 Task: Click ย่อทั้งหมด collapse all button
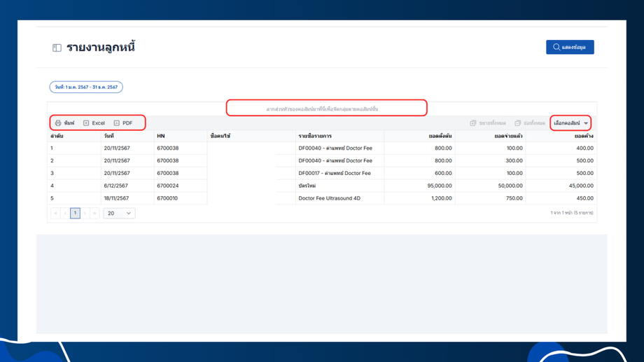[530, 123]
